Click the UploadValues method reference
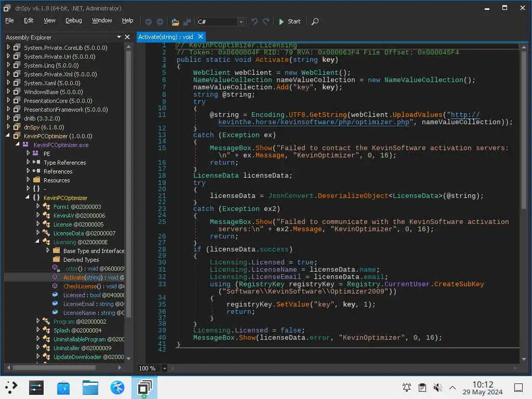The height and width of the screenshot is (399, 532). (x=417, y=115)
